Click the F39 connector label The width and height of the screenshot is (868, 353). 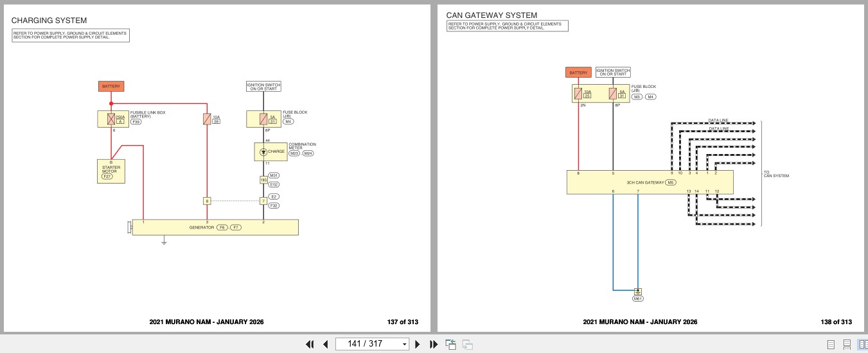pyautogui.click(x=136, y=121)
